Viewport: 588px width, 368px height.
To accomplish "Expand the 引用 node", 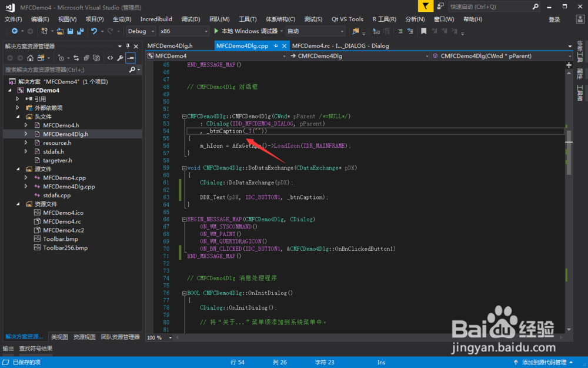I will click(18, 99).
